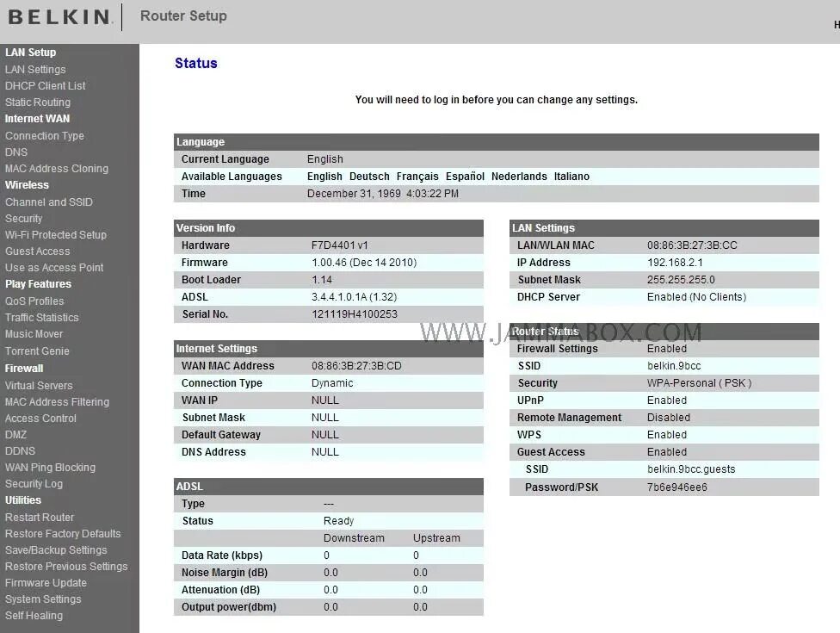Open Save/Backup Settings page
The width and height of the screenshot is (840, 633).
pos(56,550)
